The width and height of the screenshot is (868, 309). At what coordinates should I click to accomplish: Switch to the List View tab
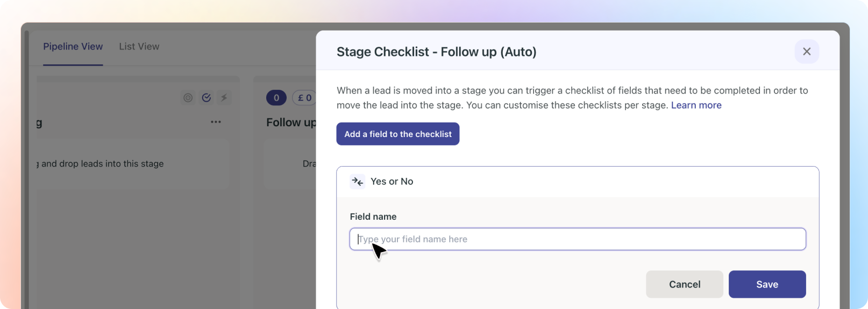pyautogui.click(x=139, y=47)
